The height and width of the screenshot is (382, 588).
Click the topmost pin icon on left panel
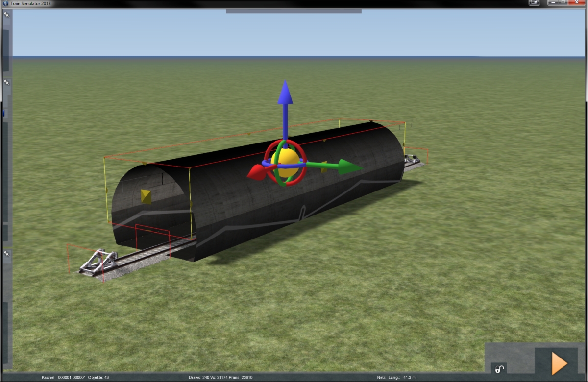[7, 15]
